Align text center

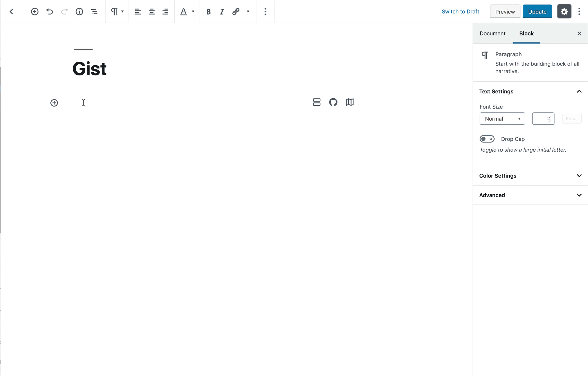(x=152, y=12)
